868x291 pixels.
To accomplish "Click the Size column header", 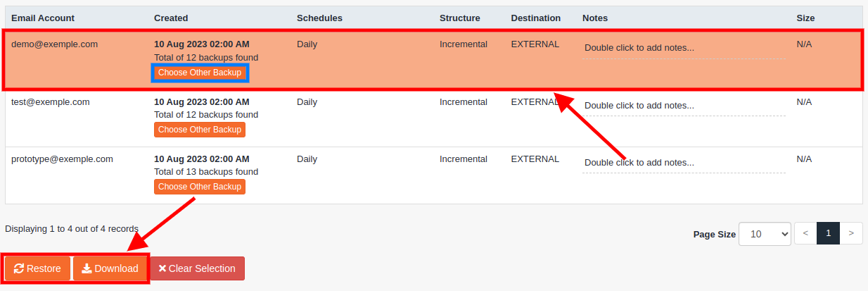I will pos(805,18).
